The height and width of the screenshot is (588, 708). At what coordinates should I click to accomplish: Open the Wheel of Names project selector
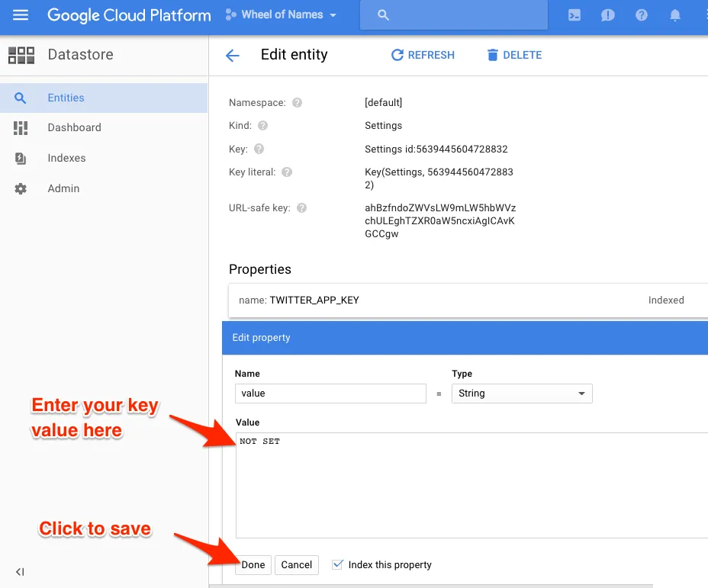point(281,15)
